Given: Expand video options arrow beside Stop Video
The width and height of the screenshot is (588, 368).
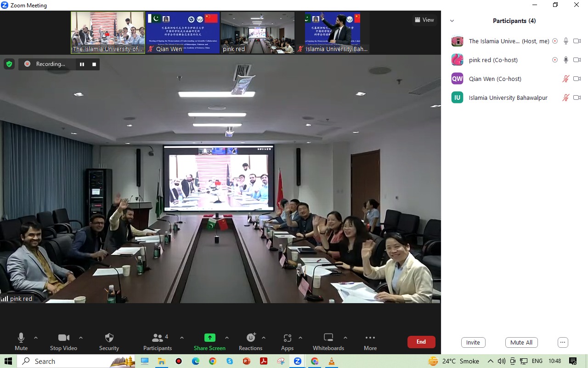Looking at the screenshot, I should tap(81, 338).
